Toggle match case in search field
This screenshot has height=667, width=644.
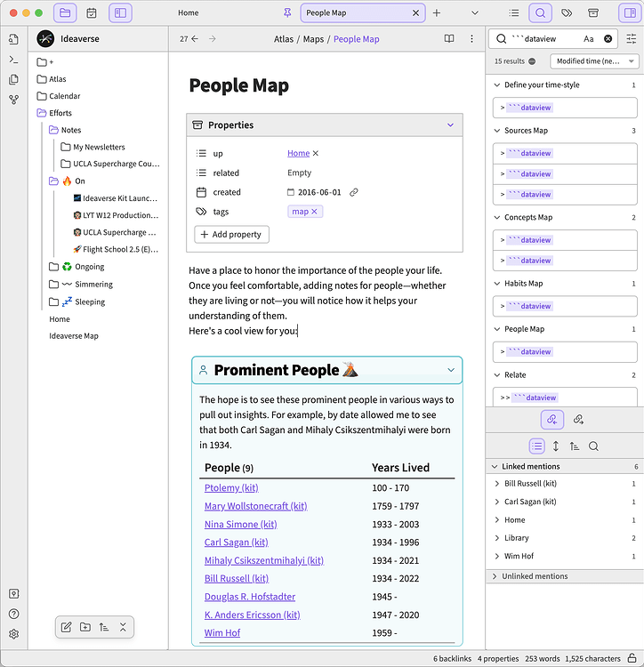pos(589,39)
